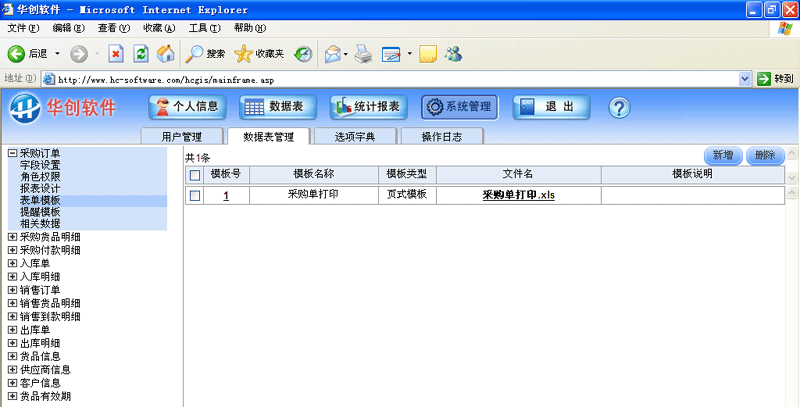Click the IE Refresh icon
Screen dimensions: 800x407
pos(141,53)
